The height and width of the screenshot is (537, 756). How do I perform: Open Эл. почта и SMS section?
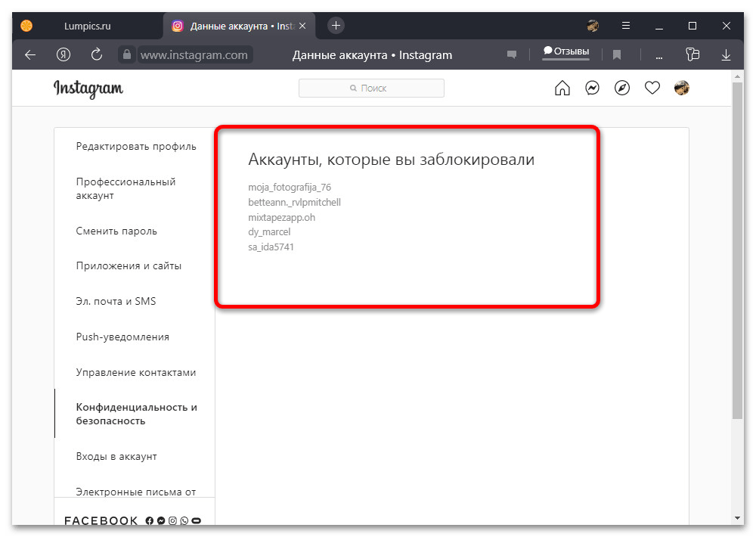tap(116, 301)
